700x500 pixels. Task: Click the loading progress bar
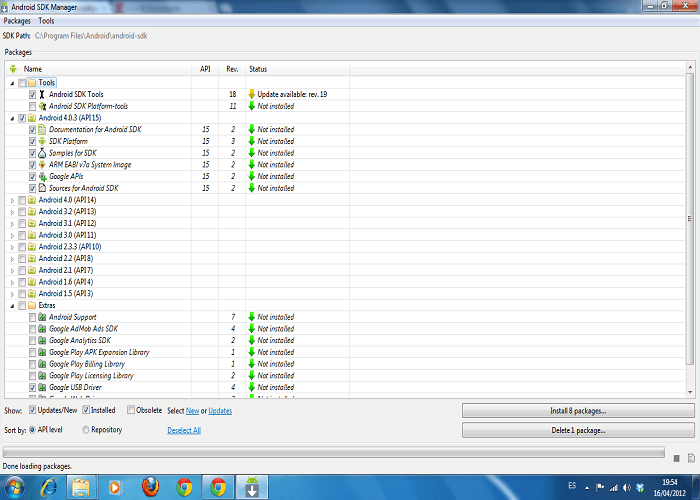tap(333, 452)
